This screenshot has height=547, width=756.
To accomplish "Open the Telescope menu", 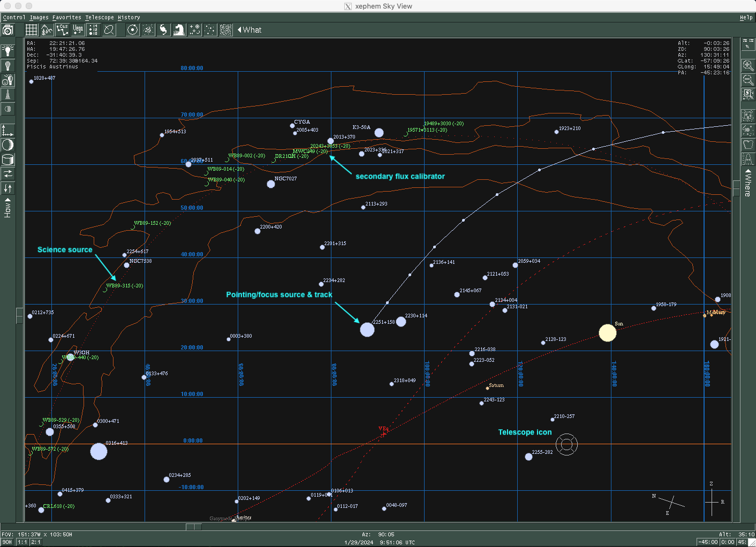I will (x=100, y=18).
